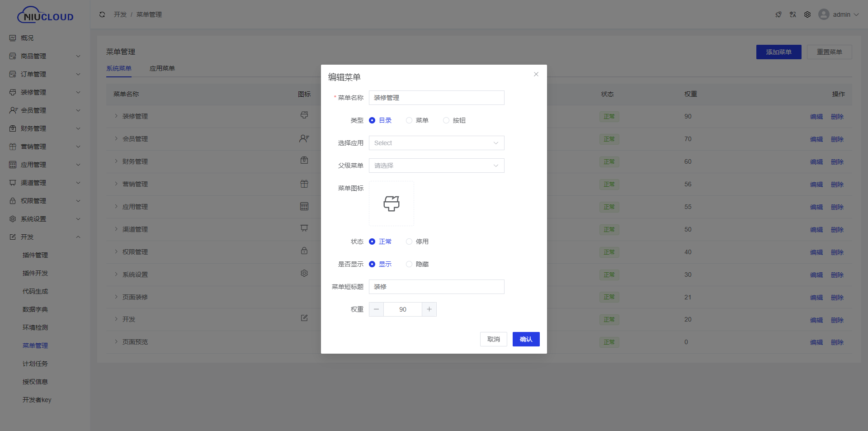Click the 财务管理 sidebar icon
Image resolution: width=868 pixels, height=431 pixels.
pos(13,128)
